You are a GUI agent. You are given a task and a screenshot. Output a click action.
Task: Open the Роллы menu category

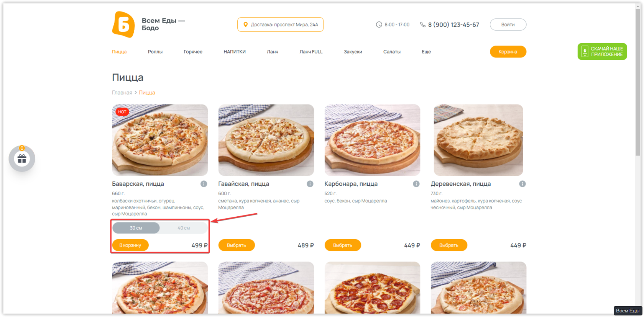[x=155, y=52]
